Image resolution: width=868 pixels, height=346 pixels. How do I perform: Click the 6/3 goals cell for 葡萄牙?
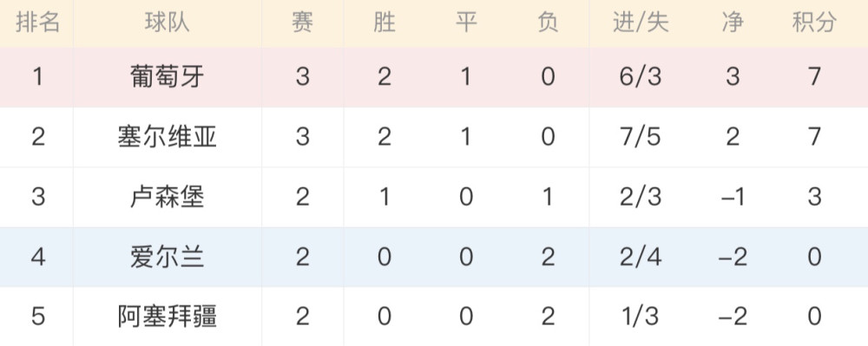(641, 77)
